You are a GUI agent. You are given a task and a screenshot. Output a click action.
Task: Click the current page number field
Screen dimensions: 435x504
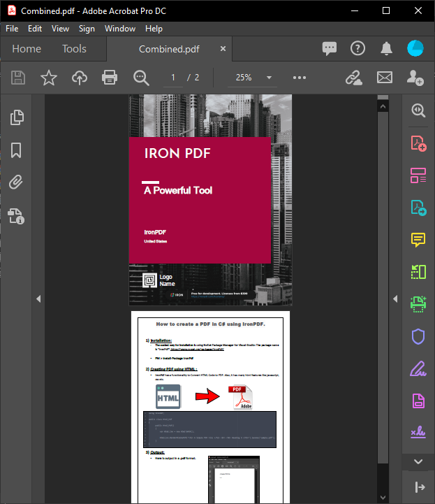pos(173,78)
